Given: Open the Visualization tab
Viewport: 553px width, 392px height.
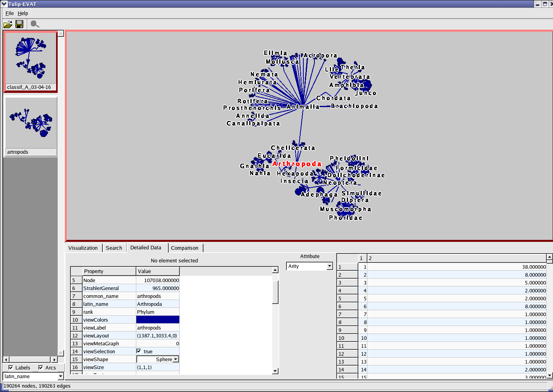Looking at the screenshot, I should coord(83,248).
